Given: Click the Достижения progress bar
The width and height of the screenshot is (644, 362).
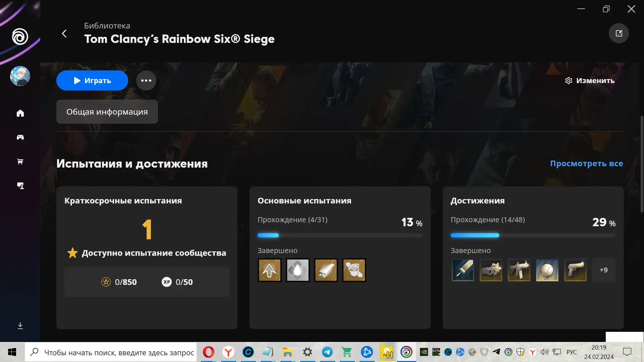Looking at the screenshot, I should pos(533,235).
